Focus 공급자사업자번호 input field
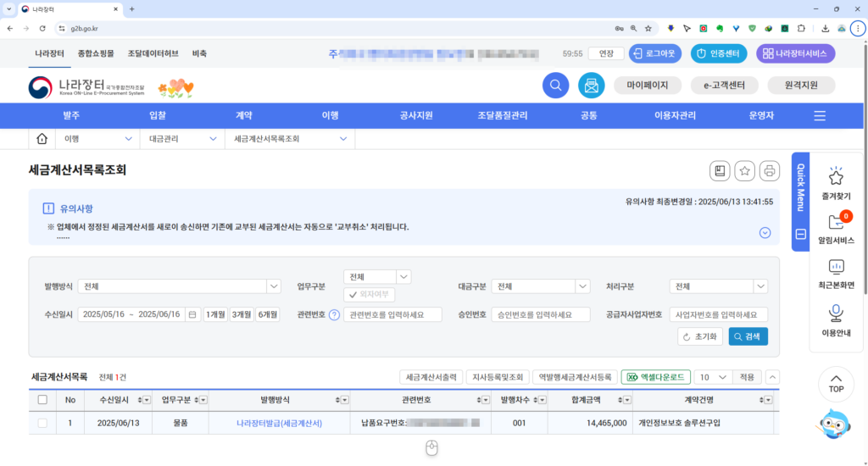This screenshot has height=466, width=868. pyautogui.click(x=719, y=315)
